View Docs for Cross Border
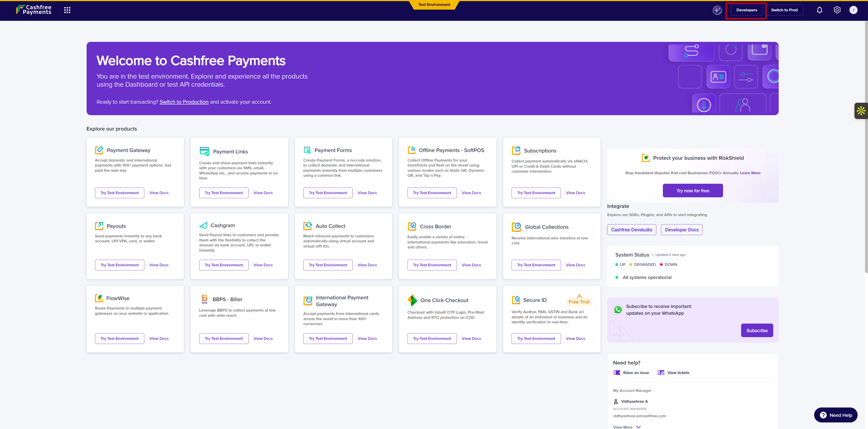 471,265
